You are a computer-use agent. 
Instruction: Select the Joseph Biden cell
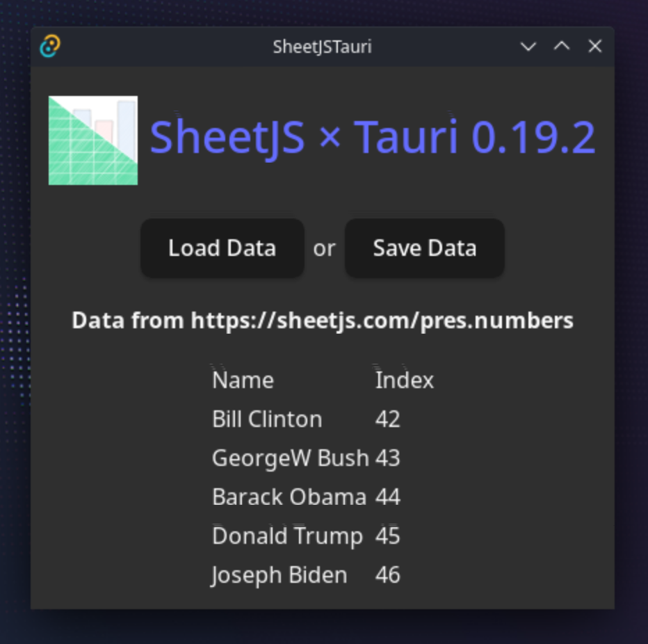click(x=279, y=575)
